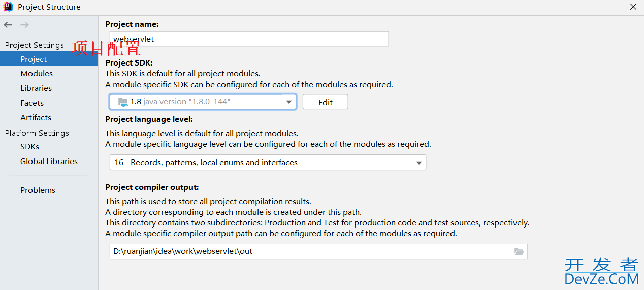Click the Platform Settings section header
This screenshot has height=290, width=644.
tap(37, 133)
